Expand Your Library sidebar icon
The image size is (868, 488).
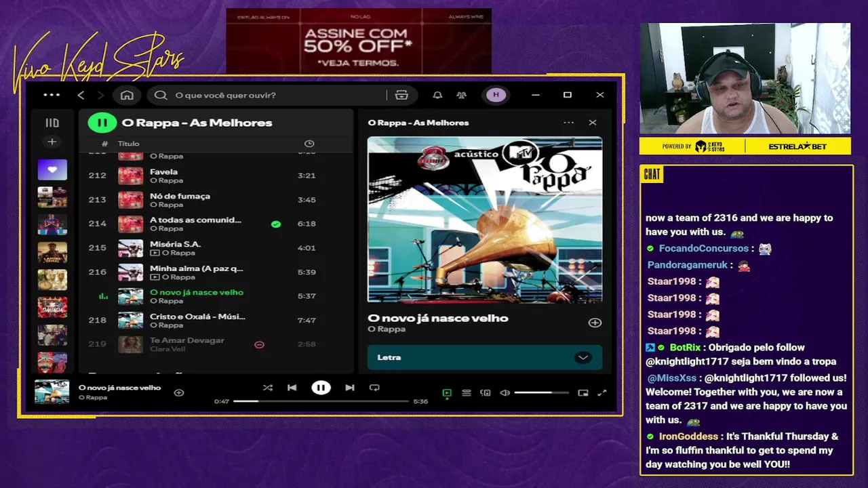pos(52,123)
